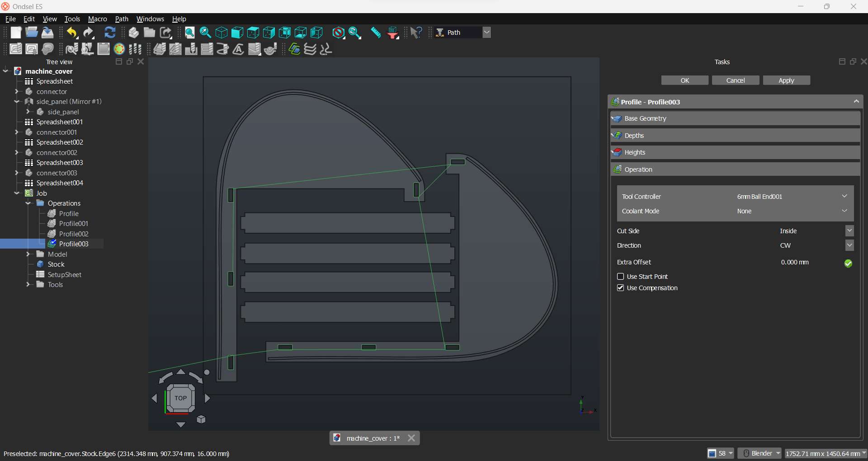Screen dimensions: 868x461
Task: Uncheck the Use Compensation checkbox
Action: click(621, 288)
